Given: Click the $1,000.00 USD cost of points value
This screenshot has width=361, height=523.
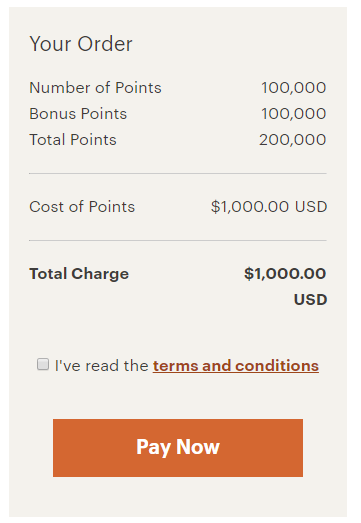Looking at the screenshot, I should [269, 207].
